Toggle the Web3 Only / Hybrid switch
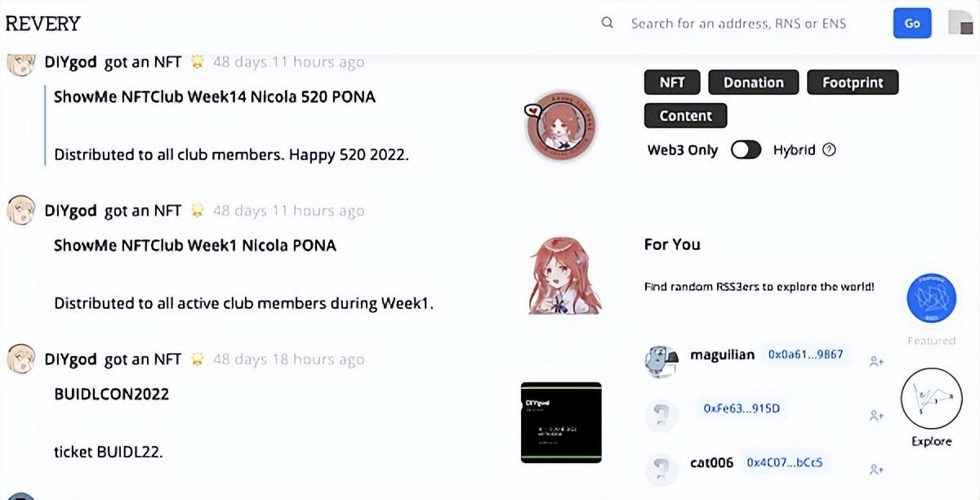This screenshot has width=980, height=500. tap(746, 150)
